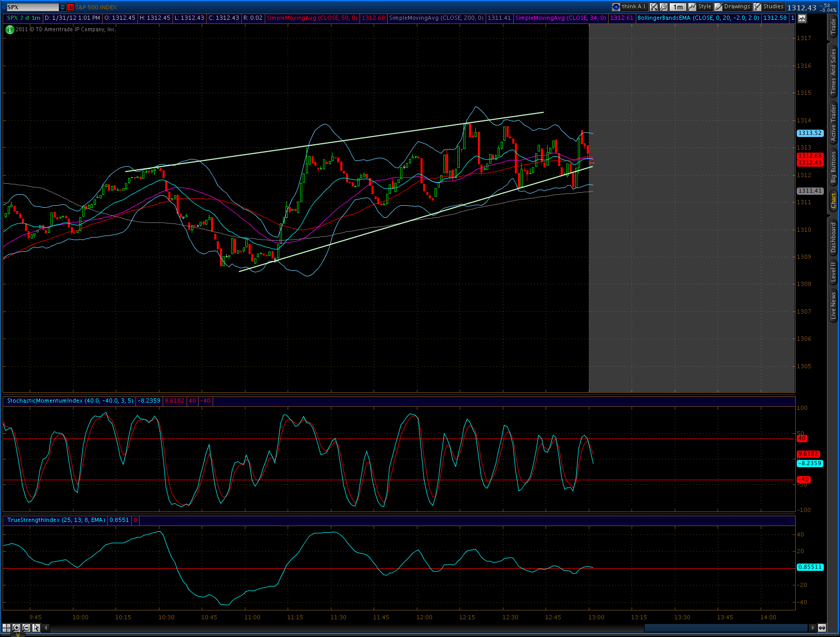
Task: Click the S&P 500 INDEX title text
Action: tap(96, 7)
